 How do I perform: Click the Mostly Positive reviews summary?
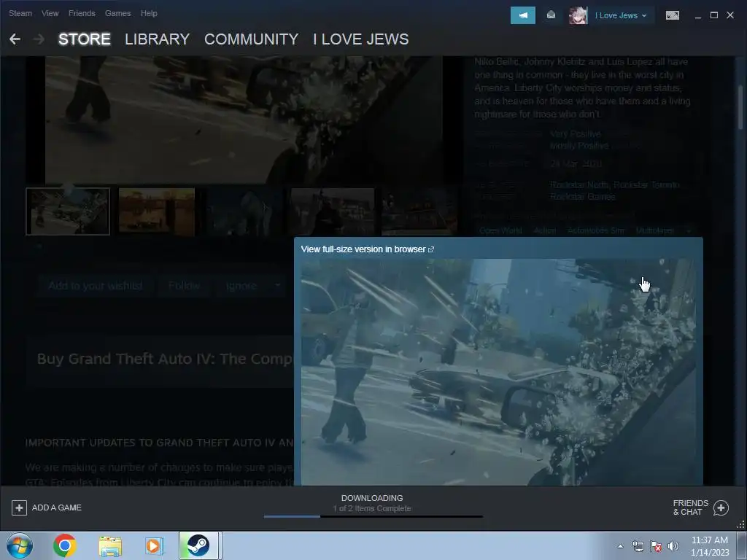tap(579, 146)
